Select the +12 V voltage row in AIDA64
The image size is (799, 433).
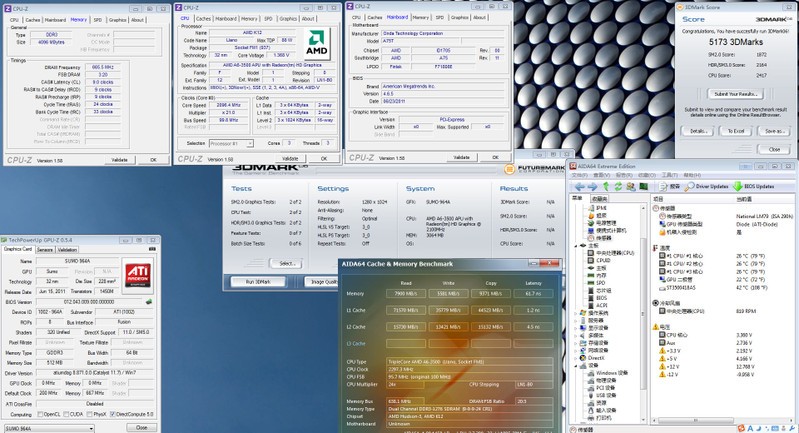pyautogui.click(x=723, y=366)
